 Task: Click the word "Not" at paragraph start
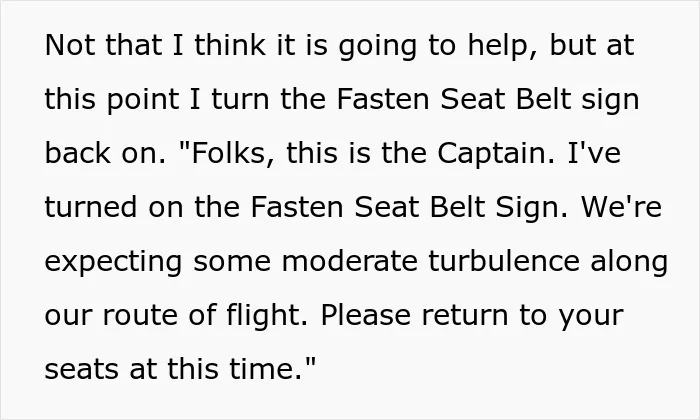70,45
